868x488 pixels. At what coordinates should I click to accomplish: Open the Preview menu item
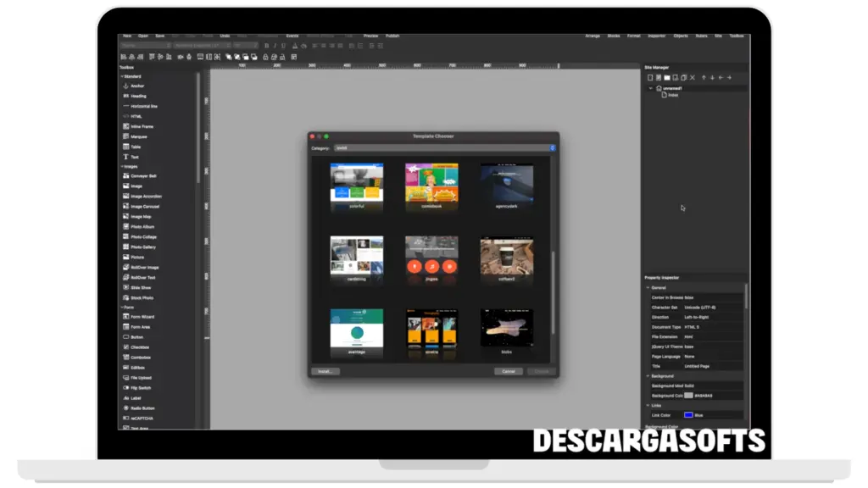pyautogui.click(x=370, y=36)
